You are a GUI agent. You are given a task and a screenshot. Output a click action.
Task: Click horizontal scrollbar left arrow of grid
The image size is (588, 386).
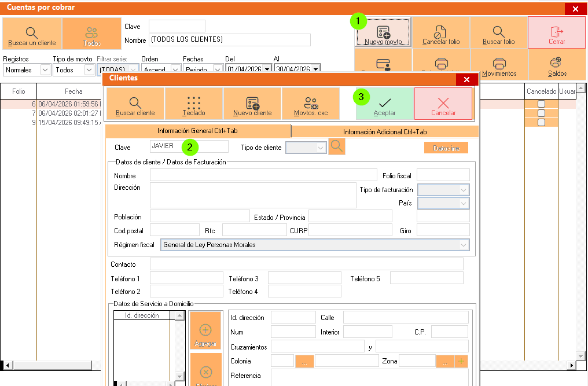tap(8, 365)
